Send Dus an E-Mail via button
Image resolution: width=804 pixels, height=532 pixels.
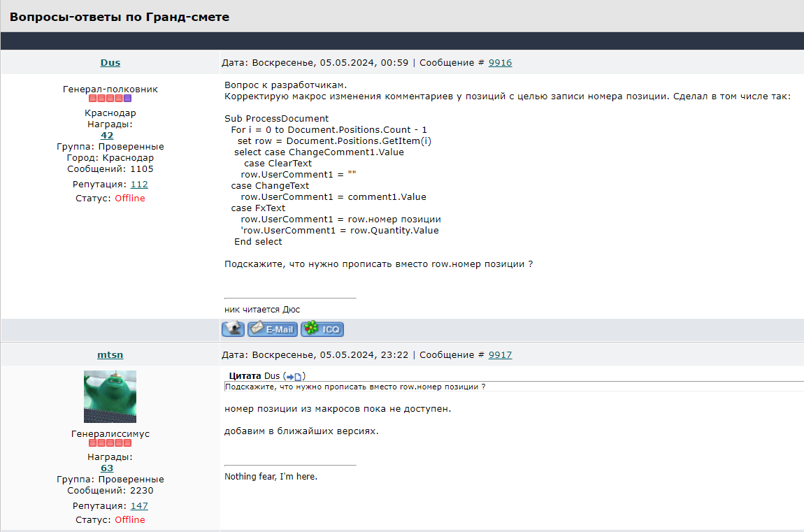click(272, 329)
